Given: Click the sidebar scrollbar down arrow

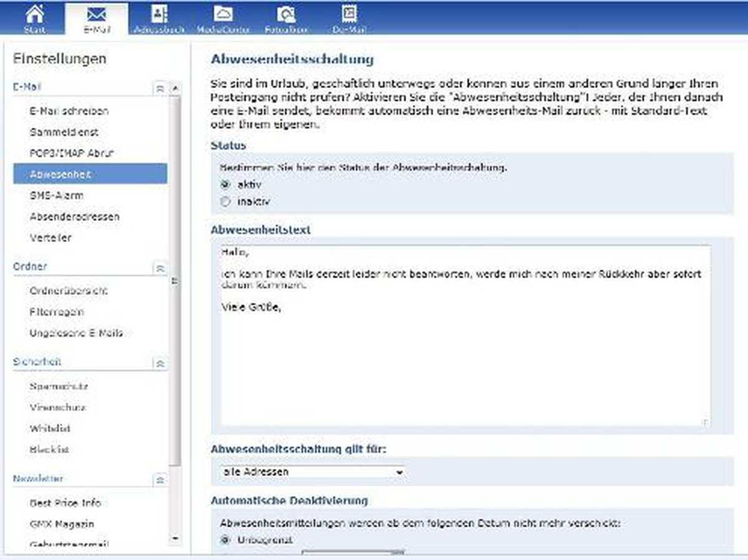Looking at the screenshot, I should 175,538.
